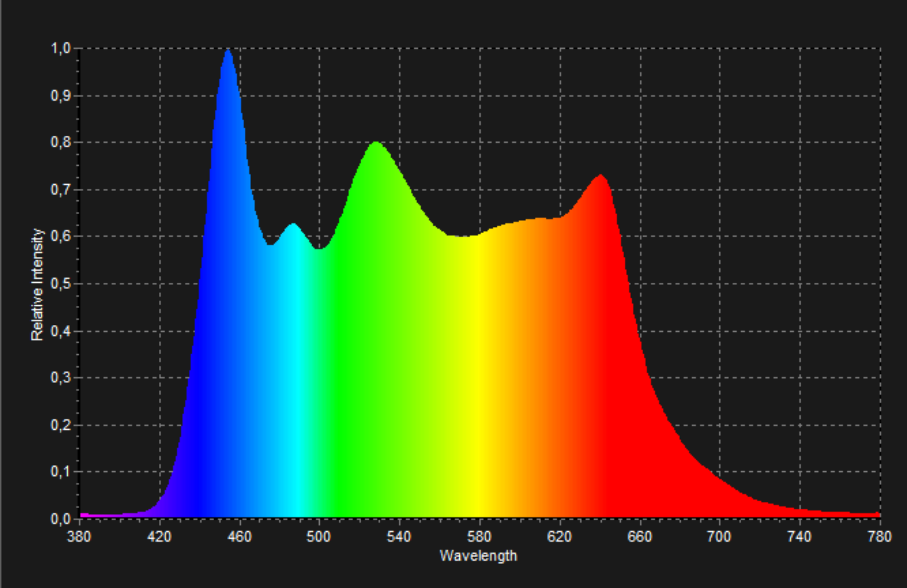Click the 0,7 intensity axis label
907x588 pixels.
point(61,190)
